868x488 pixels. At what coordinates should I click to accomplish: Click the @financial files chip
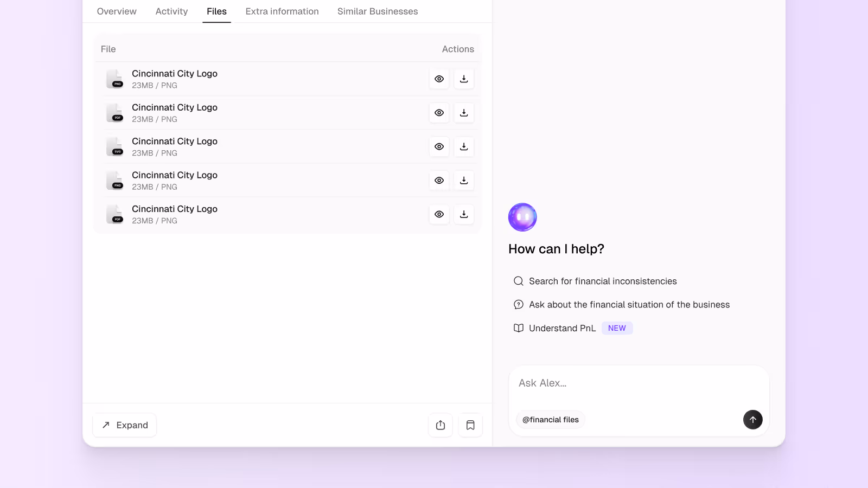coord(551,420)
